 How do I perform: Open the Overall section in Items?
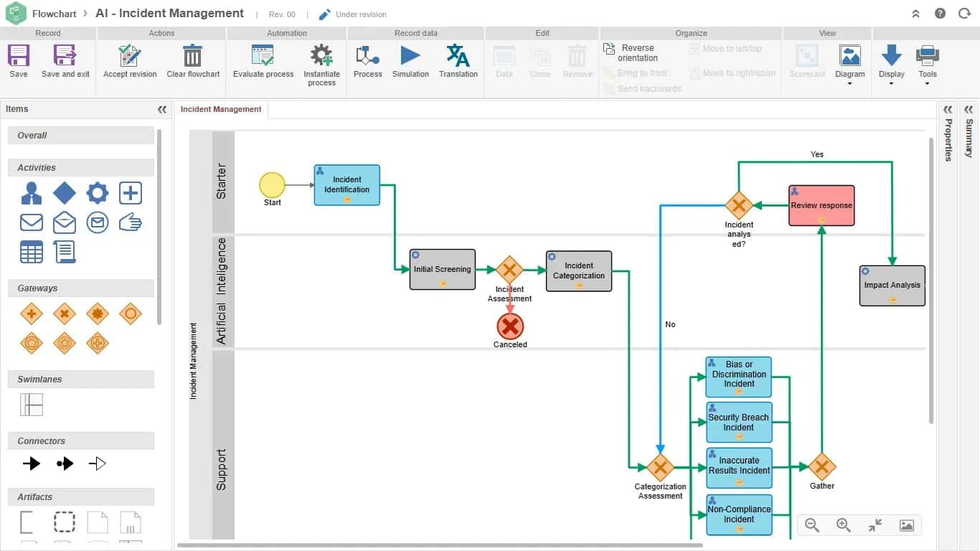click(x=81, y=135)
